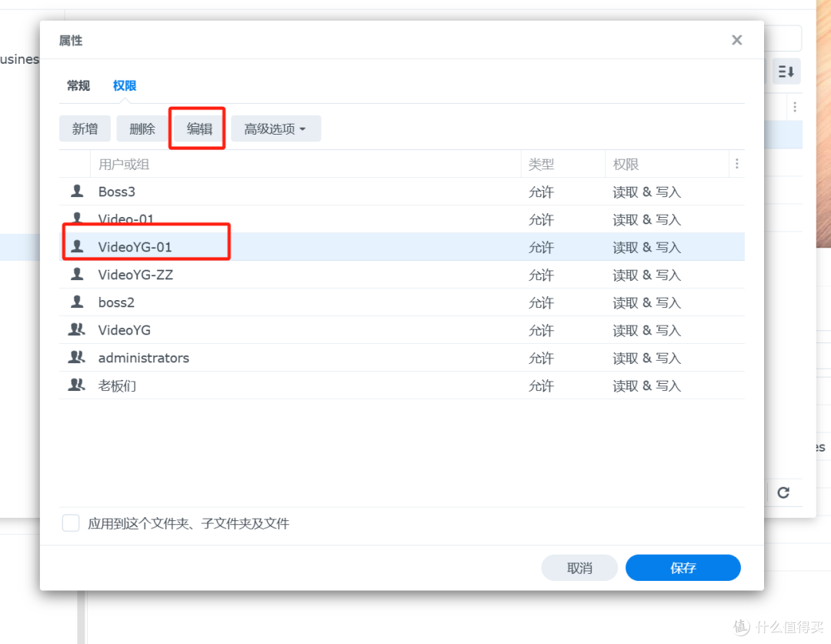Select the Video-01 row name
Viewport: 831px width, 644px height.
pos(126,219)
